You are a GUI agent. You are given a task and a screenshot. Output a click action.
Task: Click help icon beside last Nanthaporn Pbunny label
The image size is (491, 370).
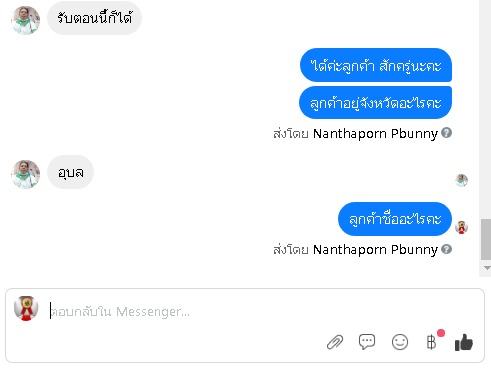446,249
